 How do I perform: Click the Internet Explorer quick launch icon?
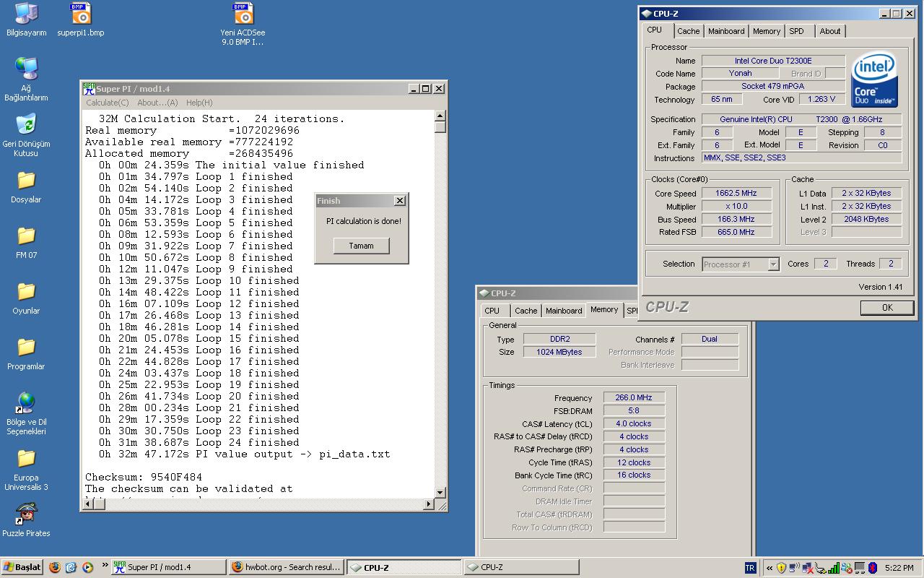[x=71, y=567]
